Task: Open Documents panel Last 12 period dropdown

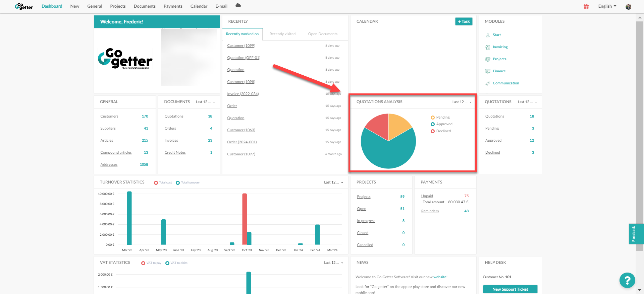Action: point(205,102)
